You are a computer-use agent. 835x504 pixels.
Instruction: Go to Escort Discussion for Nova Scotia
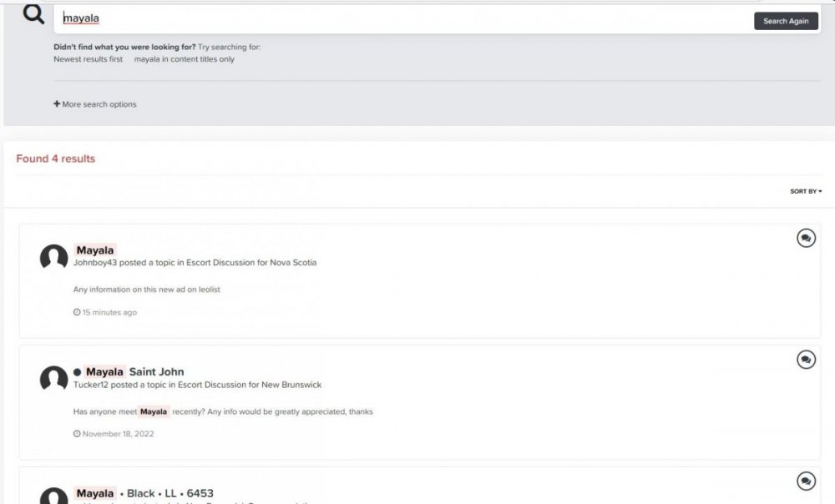(251, 263)
